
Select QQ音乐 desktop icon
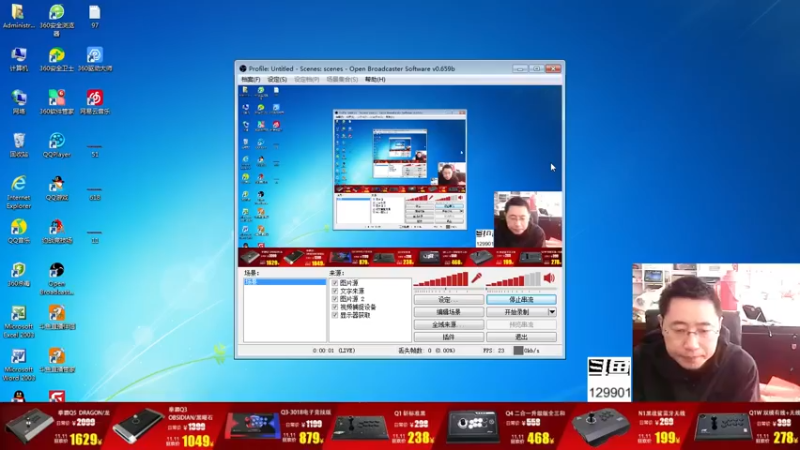18,231
